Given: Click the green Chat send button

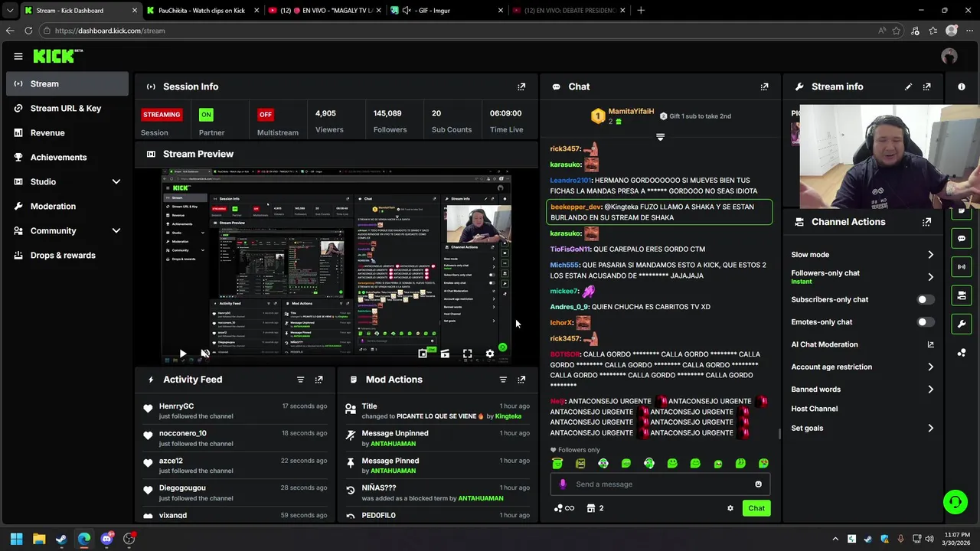Looking at the screenshot, I should point(756,508).
